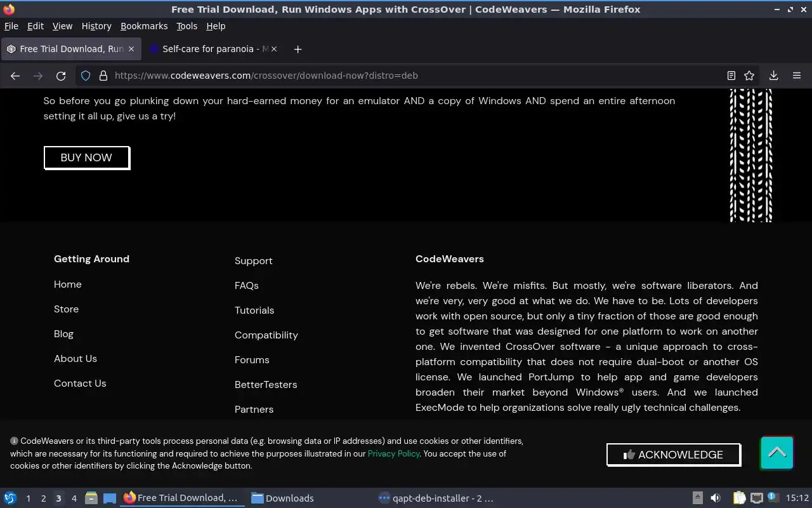
Task: Click the ACKNOWLEDGE cookie button
Action: 674,455
